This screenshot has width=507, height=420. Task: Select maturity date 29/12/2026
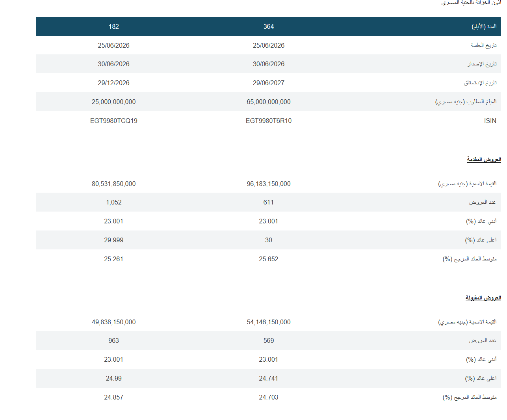point(114,83)
